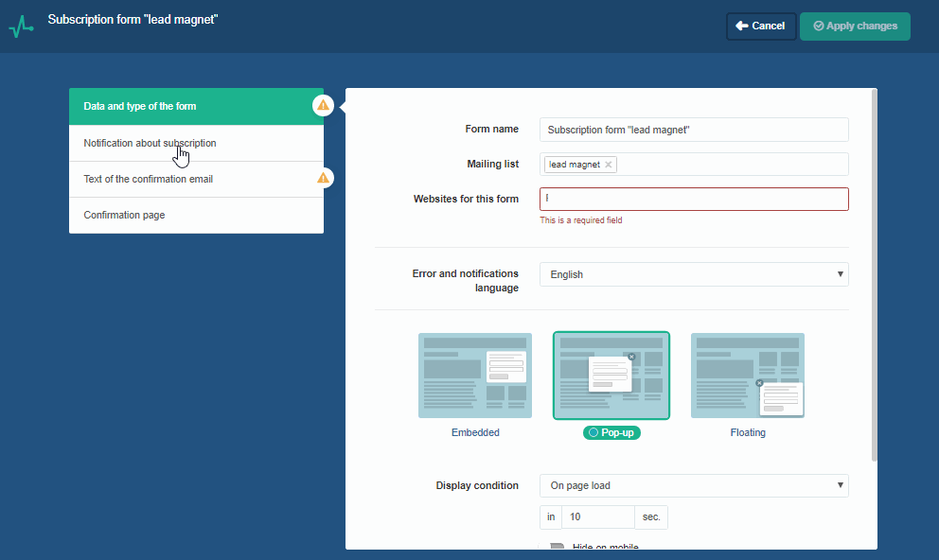Select the Embedded form layout thumbnail

[474, 376]
